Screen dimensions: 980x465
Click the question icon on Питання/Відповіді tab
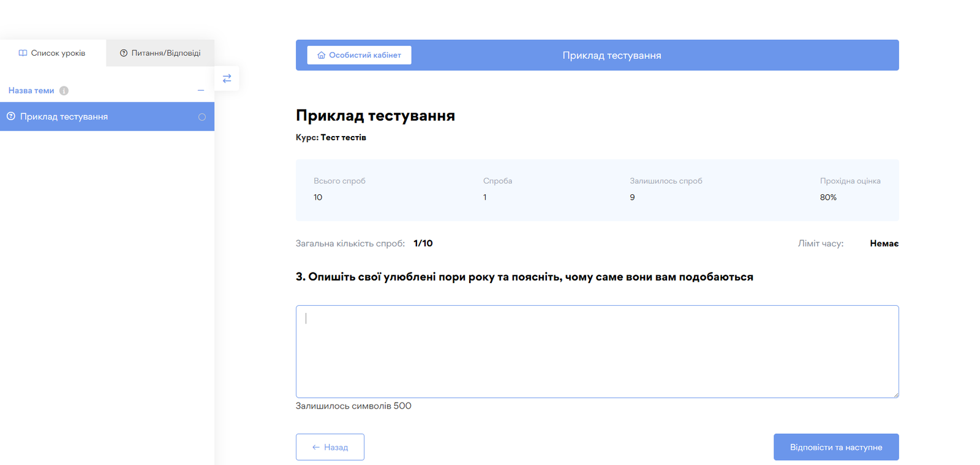point(124,53)
